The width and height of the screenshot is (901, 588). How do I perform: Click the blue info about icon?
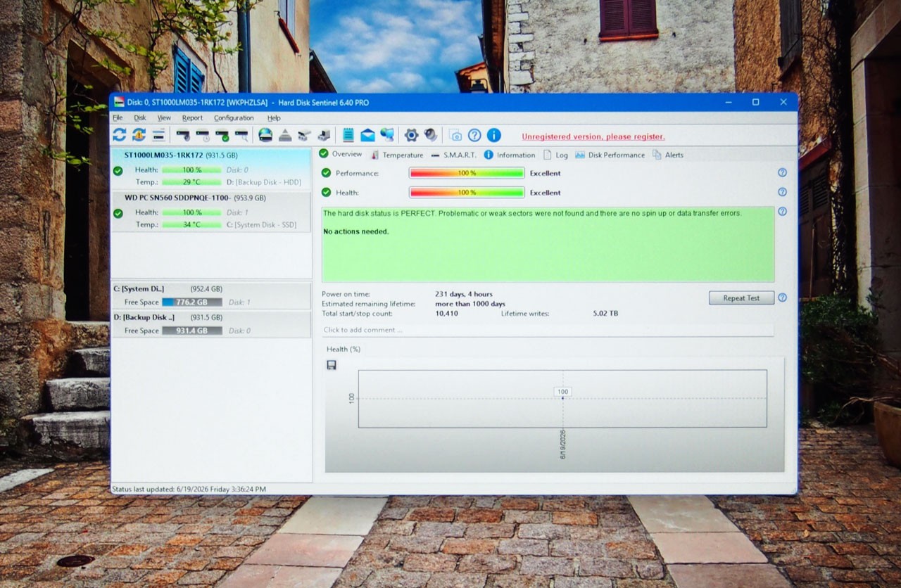coord(494,135)
